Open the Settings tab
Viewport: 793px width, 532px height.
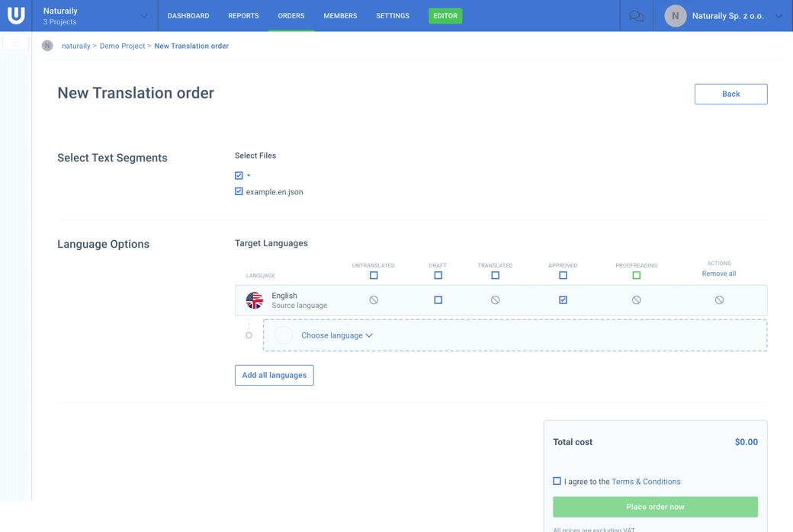(393, 16)
